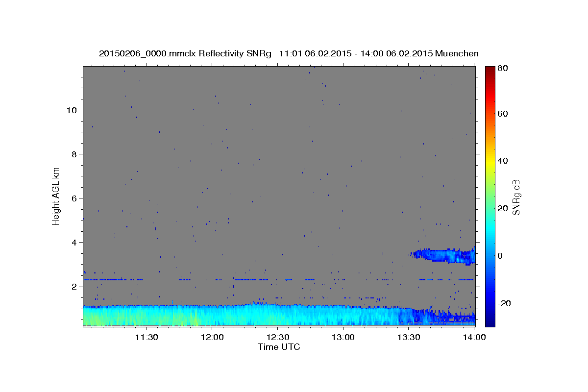The width and height of the screenshot is (588, 392).
Task: Click the blue cloud layer near 3.5 km
Action: (443, 256)
